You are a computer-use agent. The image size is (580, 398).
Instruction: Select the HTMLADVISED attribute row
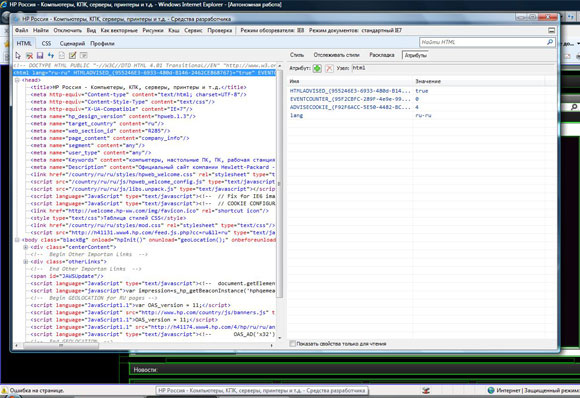point(422,91)
